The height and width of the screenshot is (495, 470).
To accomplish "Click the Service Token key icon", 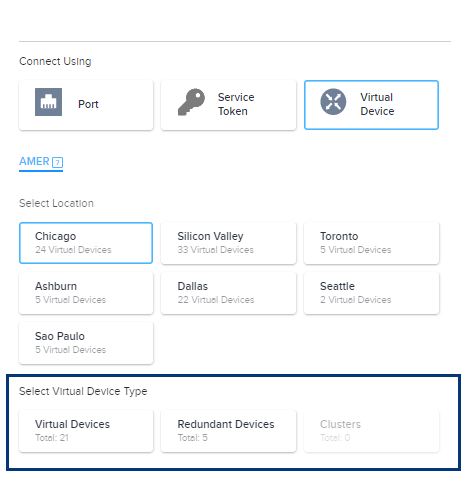I will click(191, 102).
